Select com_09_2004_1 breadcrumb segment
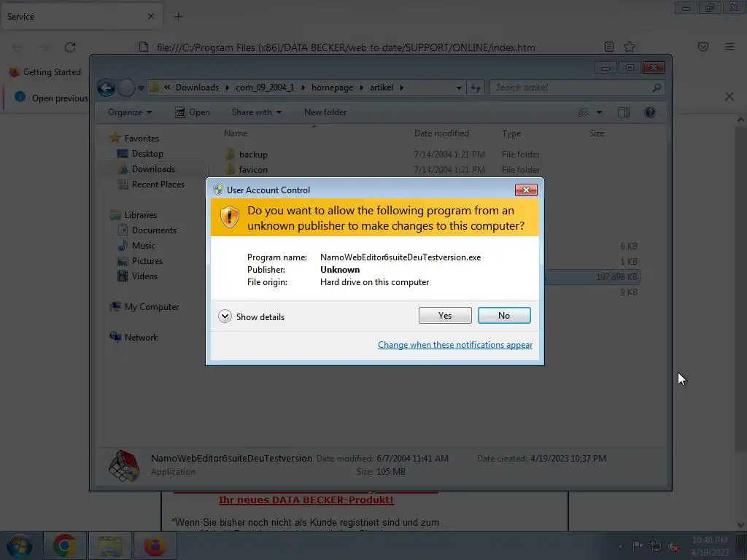 click(x=265, y=87)
